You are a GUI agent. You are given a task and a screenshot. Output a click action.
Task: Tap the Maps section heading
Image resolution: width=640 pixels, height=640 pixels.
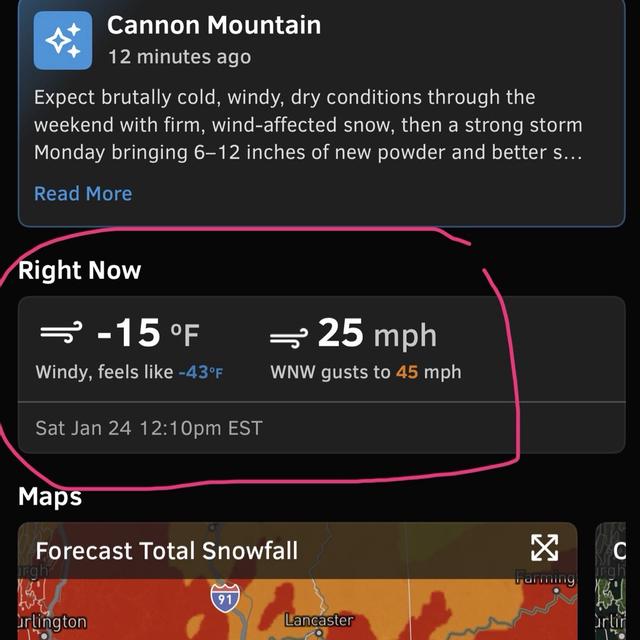[50, 496]
